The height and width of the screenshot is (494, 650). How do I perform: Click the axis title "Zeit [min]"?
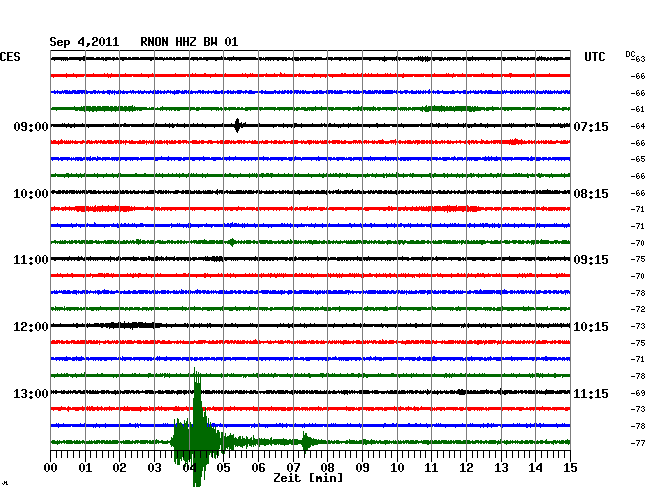pos(308,478)
